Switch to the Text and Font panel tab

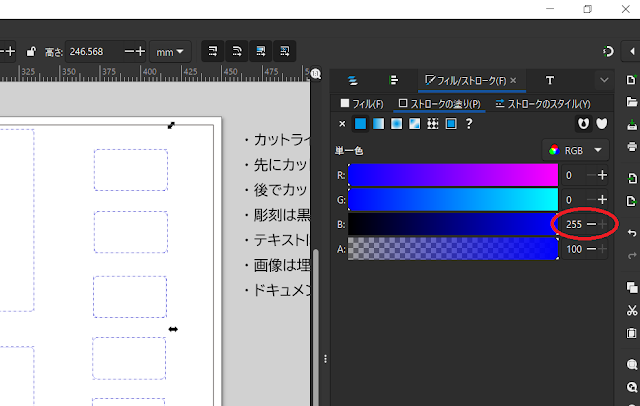click(550, 80)
